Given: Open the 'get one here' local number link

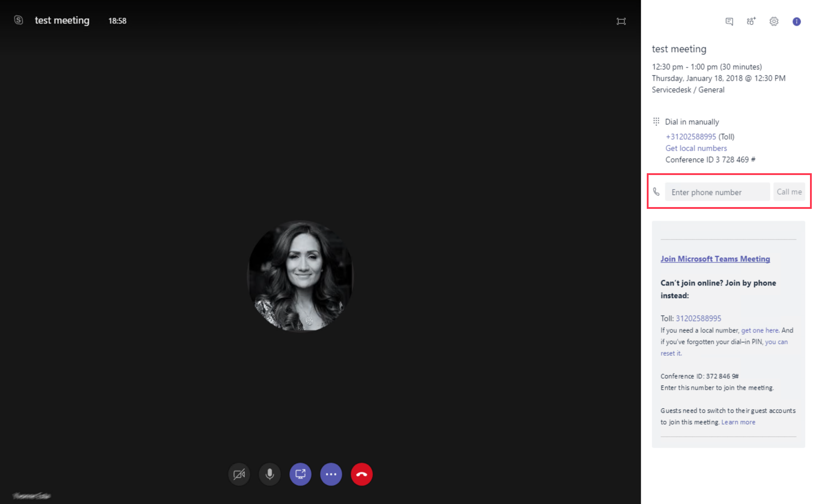Looking at the screenshot, I should (760, 330).
